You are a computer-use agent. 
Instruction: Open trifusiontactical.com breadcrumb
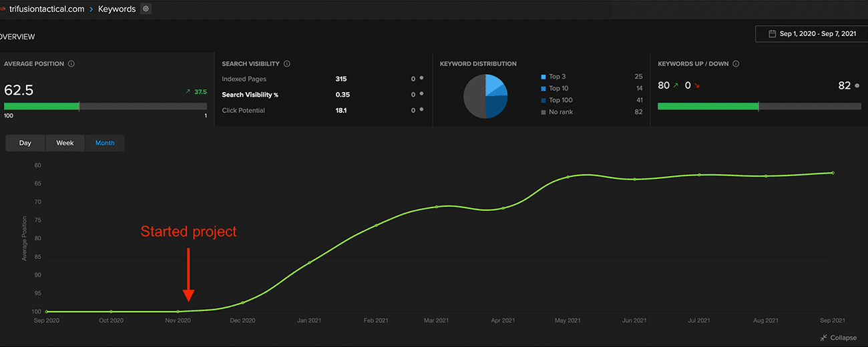tap(47, 9)
